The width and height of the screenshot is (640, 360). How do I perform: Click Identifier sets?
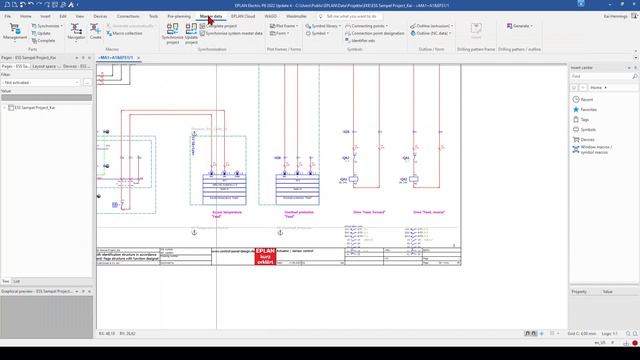point(360,40)
